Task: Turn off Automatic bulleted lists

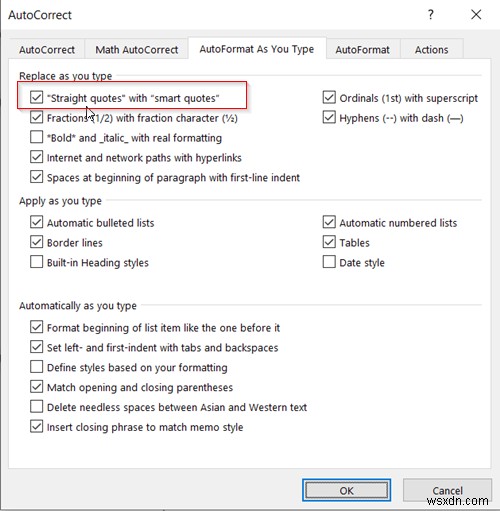Action: [36, 222]
